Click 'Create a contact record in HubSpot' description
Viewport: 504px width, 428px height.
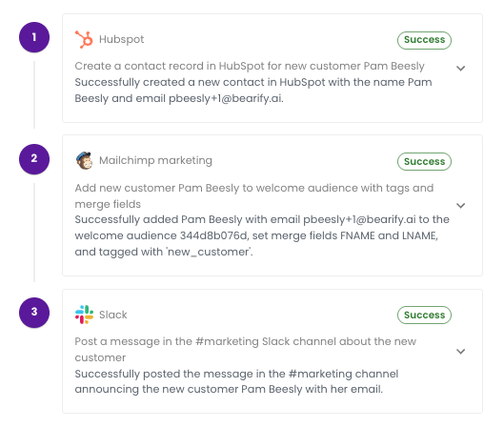(x=250, y=66)
